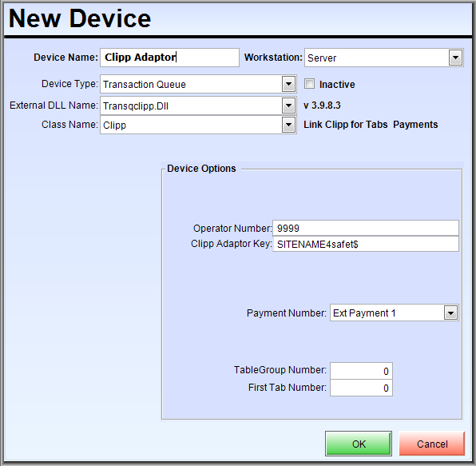Click the Operator Number field
Viewport: 476px width, 466px height.
[366, 228]
